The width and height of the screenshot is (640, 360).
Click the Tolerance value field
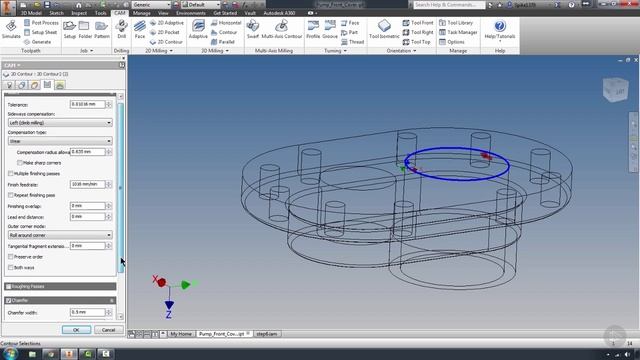pos(88,104)
